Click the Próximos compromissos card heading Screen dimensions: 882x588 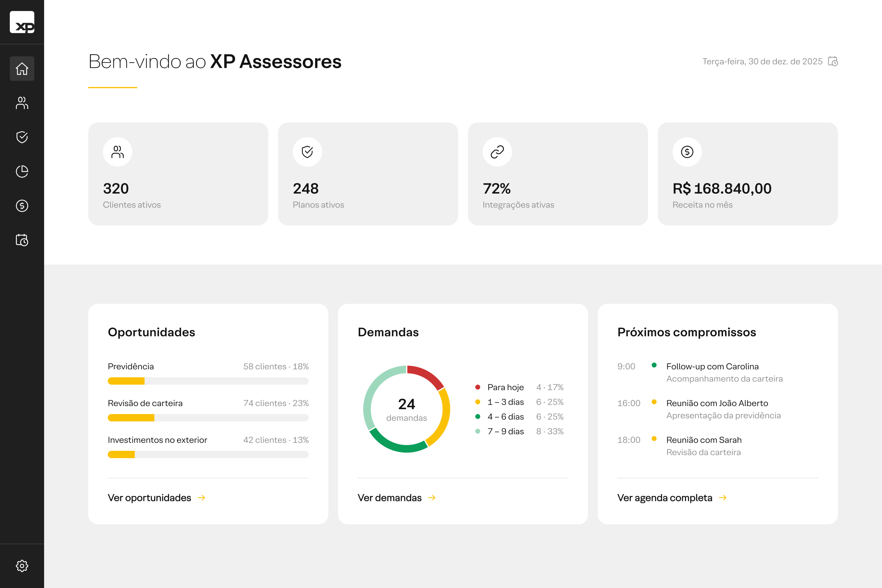coord(687,332)
